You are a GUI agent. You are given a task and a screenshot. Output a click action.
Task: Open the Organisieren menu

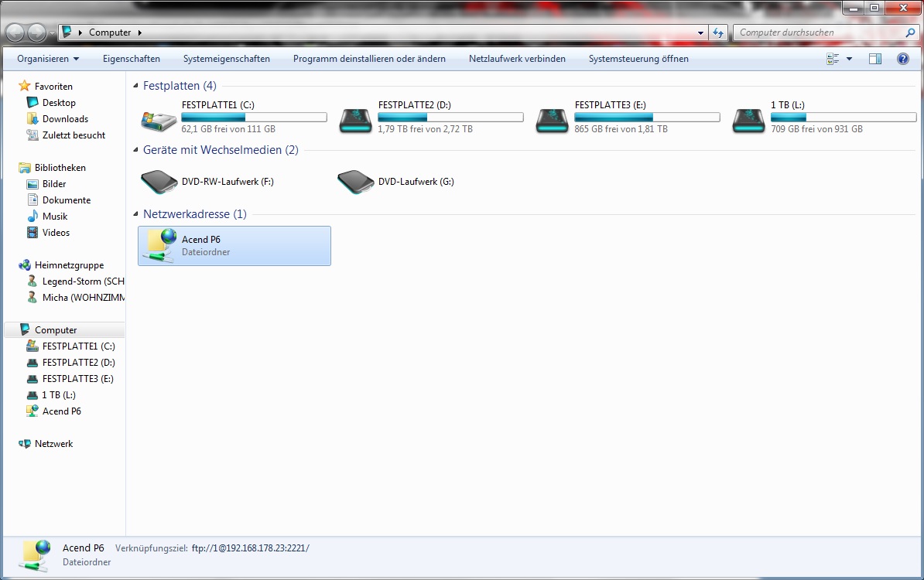[x=48, y=59]
